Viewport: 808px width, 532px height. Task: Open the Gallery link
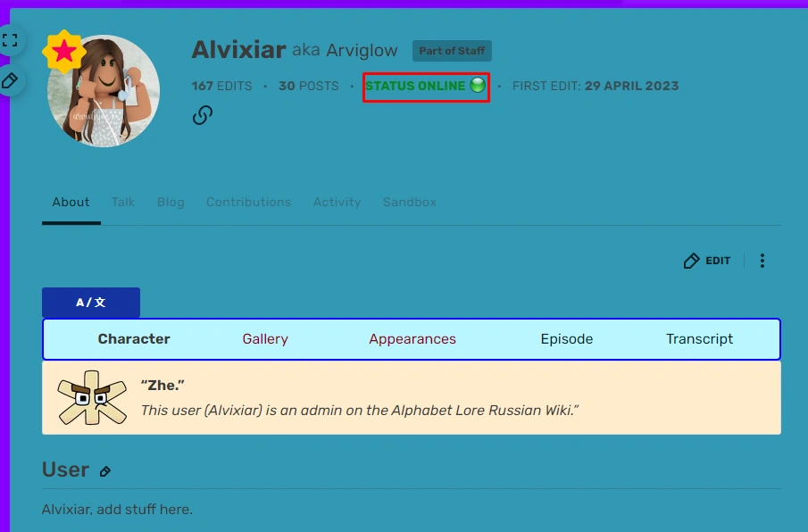point(265,339)
